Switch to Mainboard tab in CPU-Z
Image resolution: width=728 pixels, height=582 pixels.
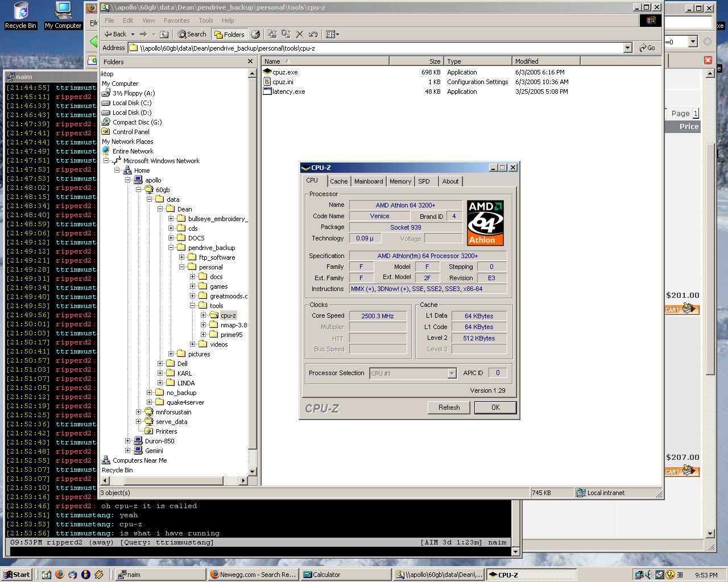coord(369,181)
